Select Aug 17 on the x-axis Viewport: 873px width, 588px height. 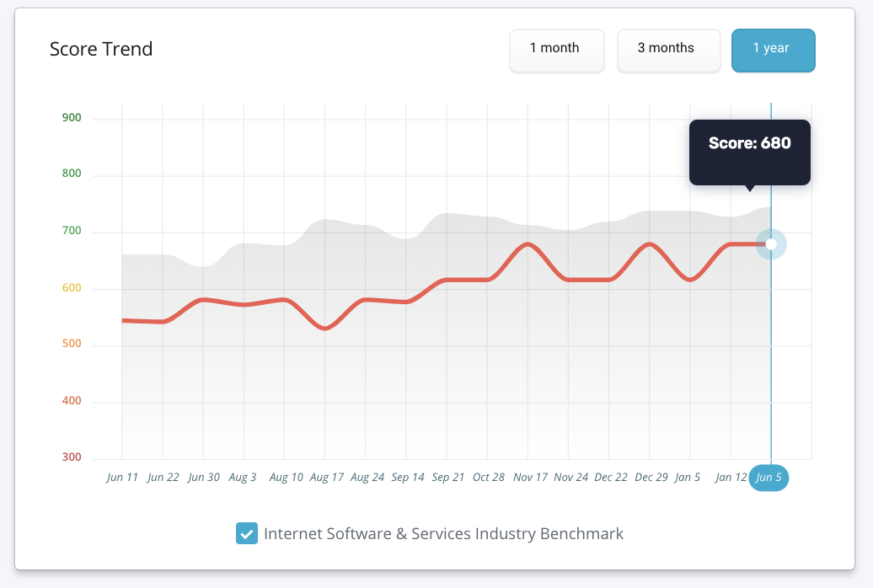pos(326,478)
